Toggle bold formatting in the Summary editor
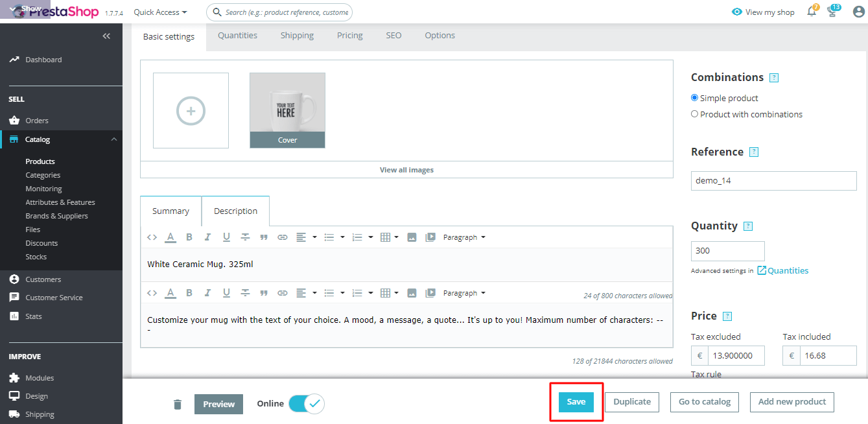The width and height of the screenshot is (868, 424). click(189, 237)
